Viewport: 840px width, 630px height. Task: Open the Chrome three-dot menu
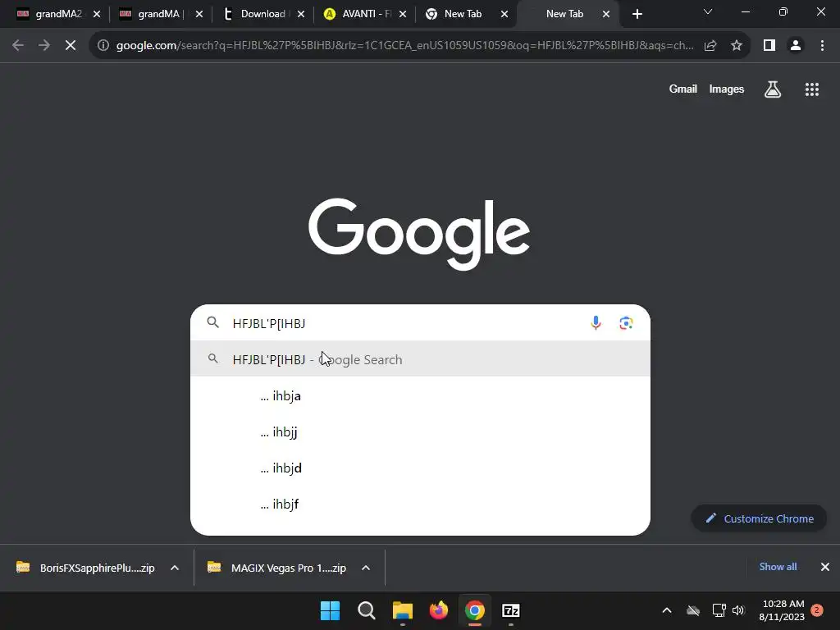pyautogui.click(x=822, y=46)
